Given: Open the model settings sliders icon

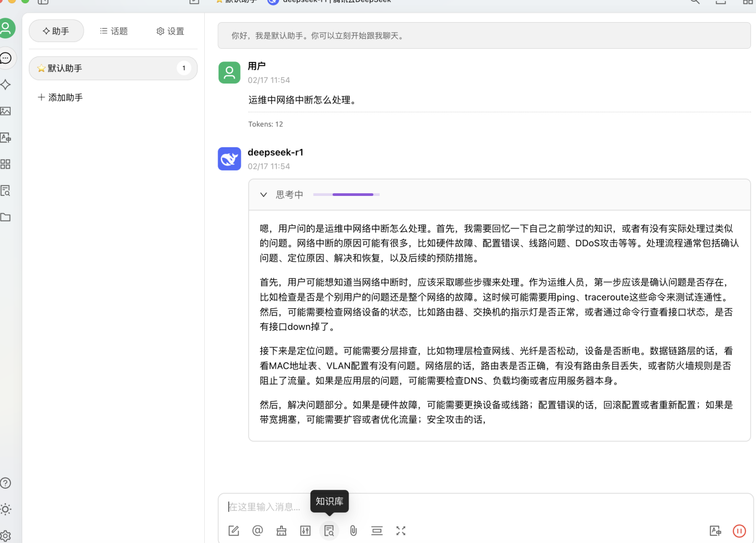Looking at the screenshot, I should (305, 530).
